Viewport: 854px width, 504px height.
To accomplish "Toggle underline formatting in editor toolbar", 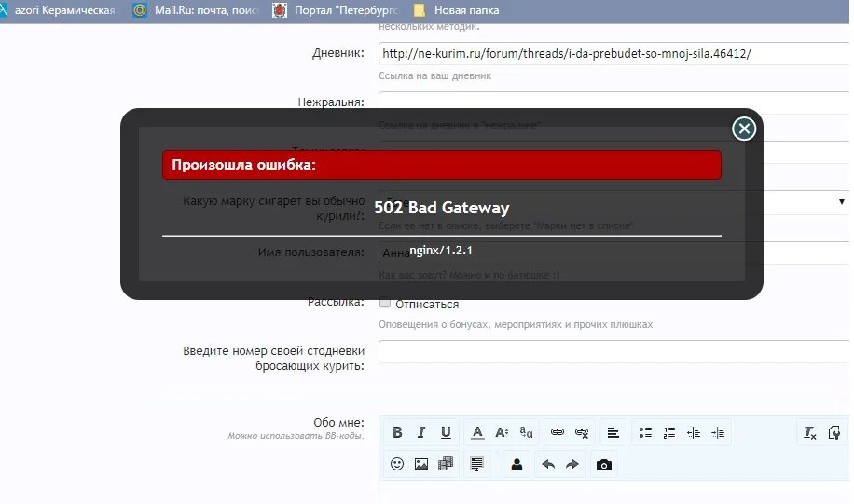I will pos(446,432).
